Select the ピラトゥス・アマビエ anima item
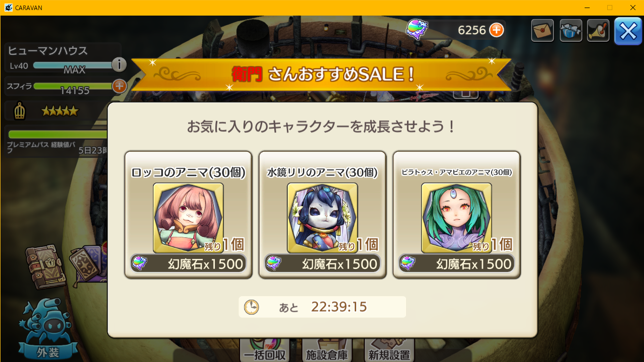 [456, 215]
